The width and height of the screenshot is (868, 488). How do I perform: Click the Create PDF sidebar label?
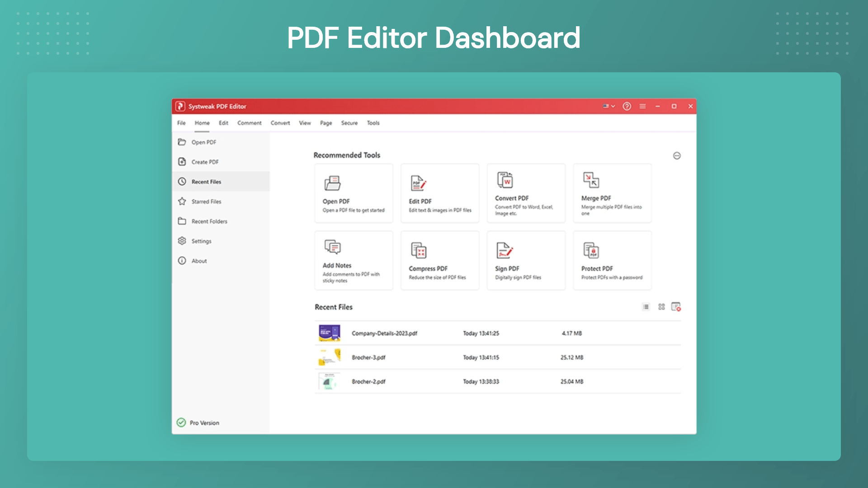point(205,162)
